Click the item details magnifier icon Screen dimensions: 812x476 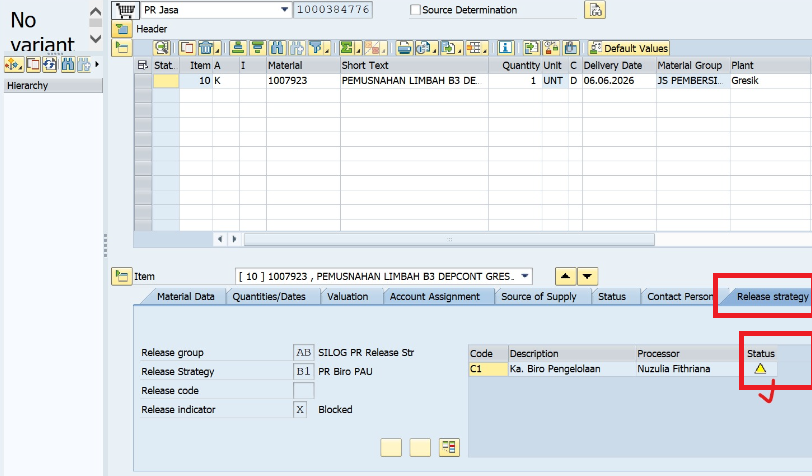162,48
